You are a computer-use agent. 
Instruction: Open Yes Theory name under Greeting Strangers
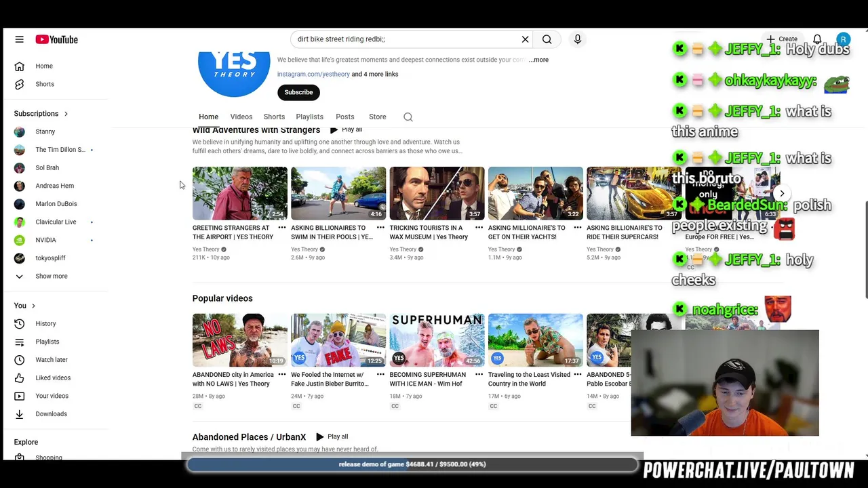click(206, 249)
